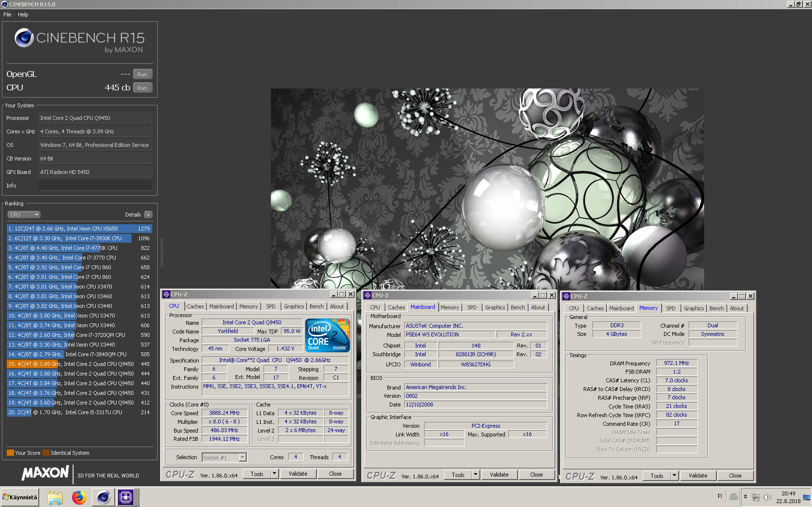This screenshot has width=812, height=507.
Task: Click Close in the Mainboard CPU-Z window
Action: point(536,475)
